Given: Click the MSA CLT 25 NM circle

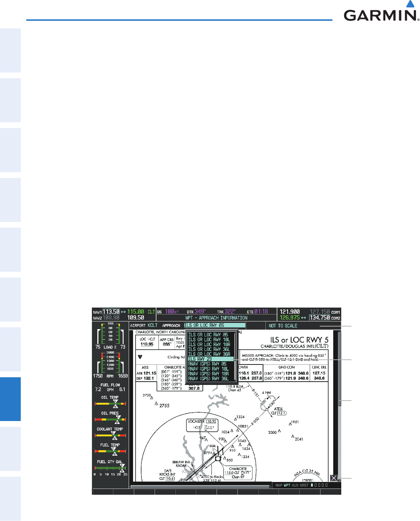Looking at the screenshot, I should pyautogui.click(x=308, y=475).
